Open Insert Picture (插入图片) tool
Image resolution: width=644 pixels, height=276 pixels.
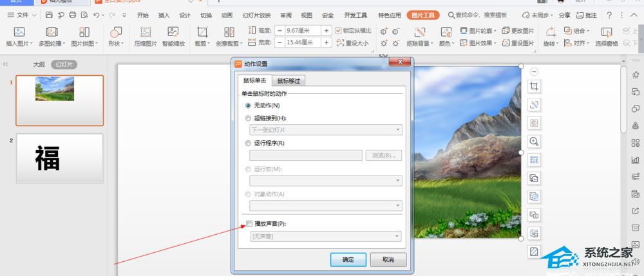tap(19, 37)
